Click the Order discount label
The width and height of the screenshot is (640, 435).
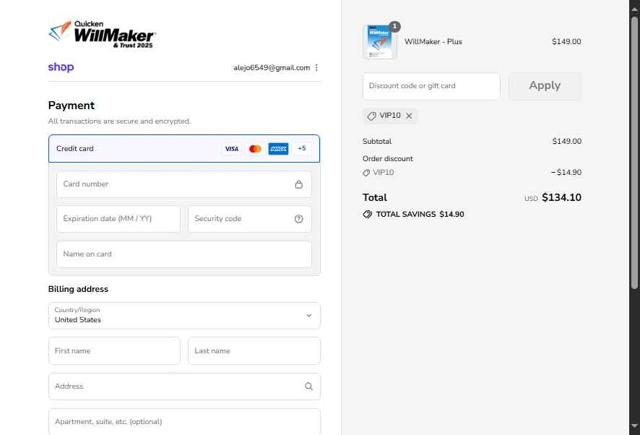tap(388, 159)
